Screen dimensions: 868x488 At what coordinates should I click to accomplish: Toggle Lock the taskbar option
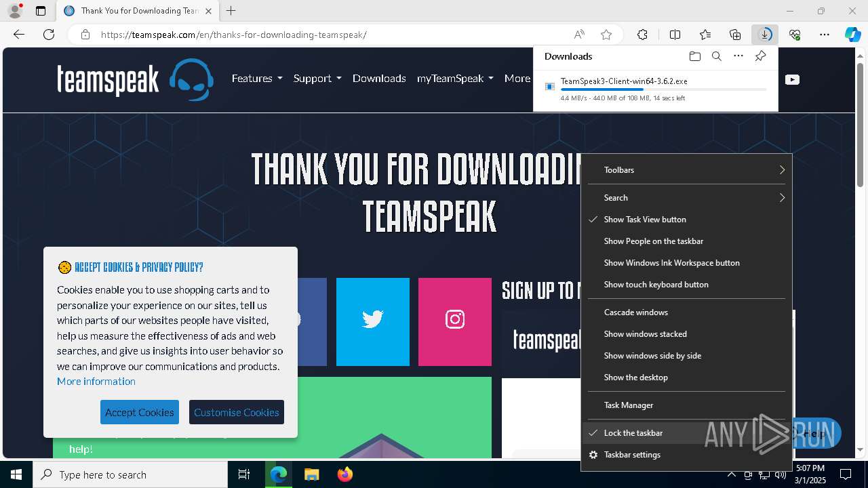click(686, 433)
